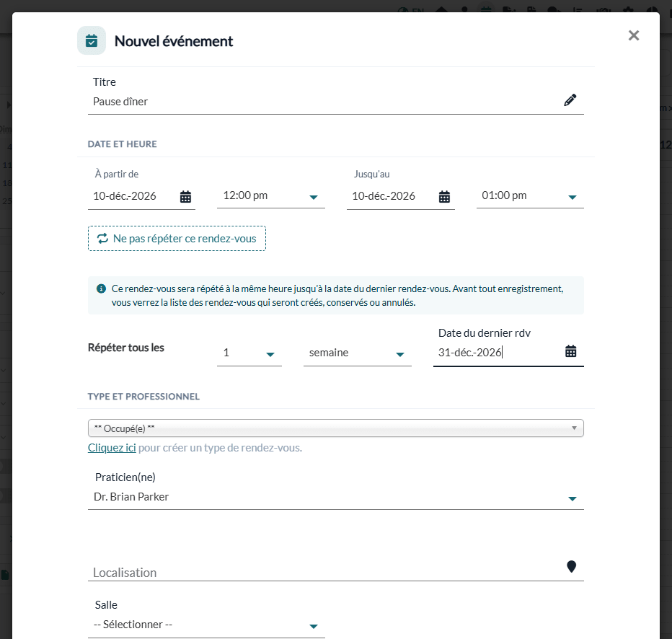Screen dimensions: 672x639
Task: Click the Nouvel événement dialog title
Action: click(x=174, y=41)
